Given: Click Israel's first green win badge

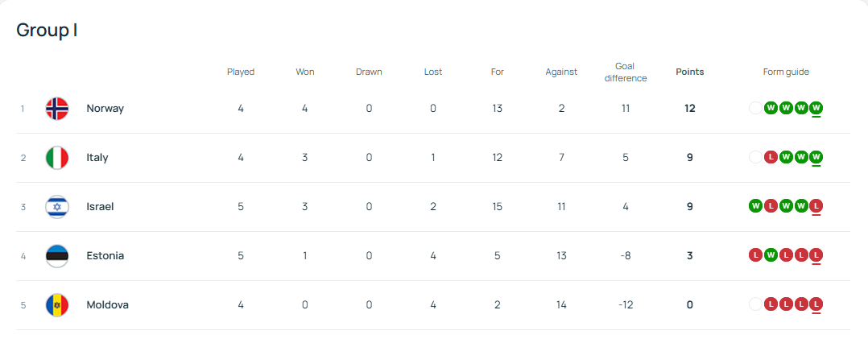Looking at the screenshot, I should click(x=755, y=206).
